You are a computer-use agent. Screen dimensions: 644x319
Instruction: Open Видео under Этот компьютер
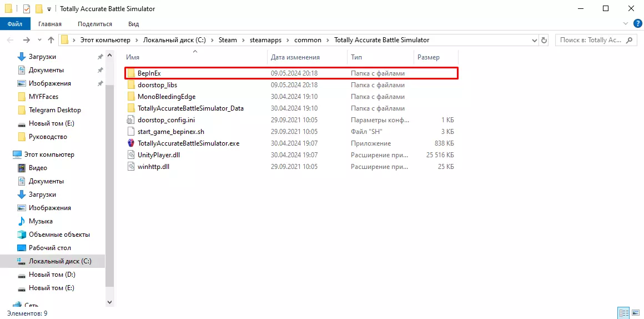click(38, 168)
